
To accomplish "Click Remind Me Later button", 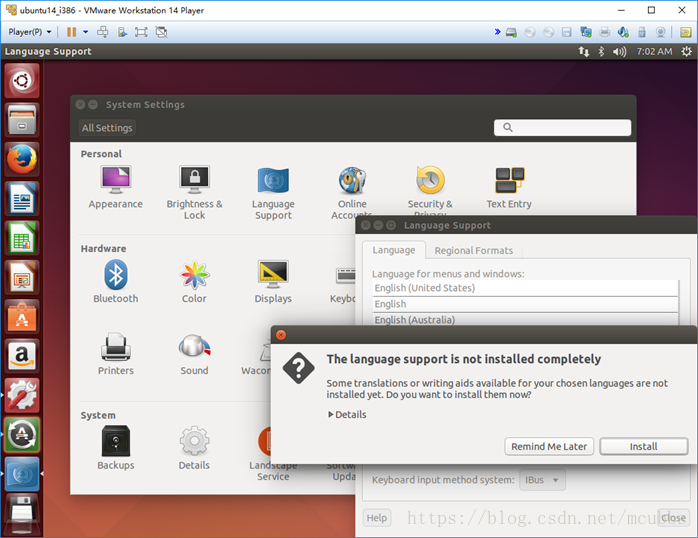I will tap(549, 446).
